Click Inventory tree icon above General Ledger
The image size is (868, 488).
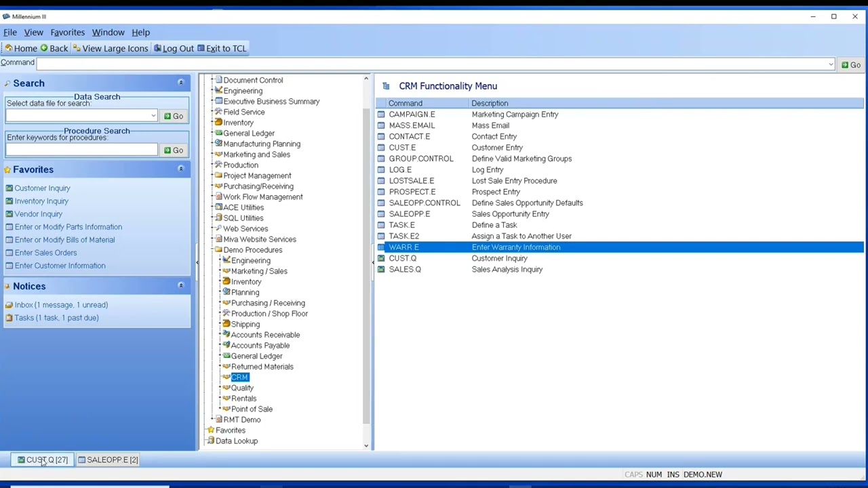point(218,122)
